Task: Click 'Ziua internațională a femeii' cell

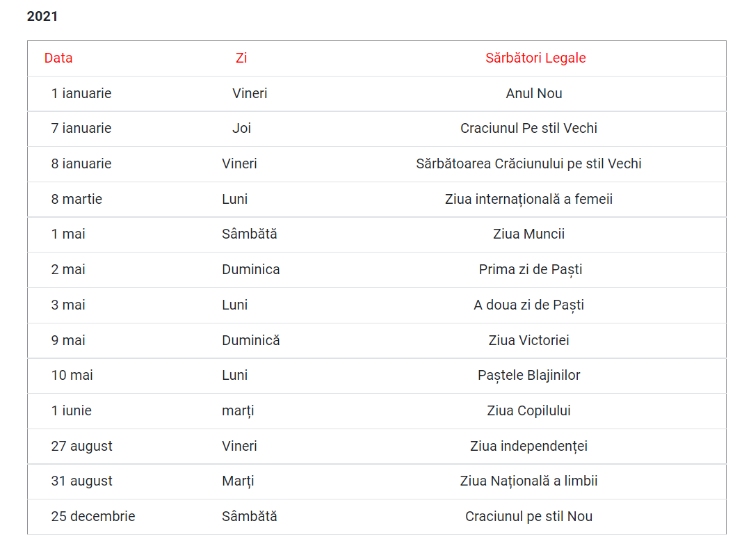Action: pos(528,200)
